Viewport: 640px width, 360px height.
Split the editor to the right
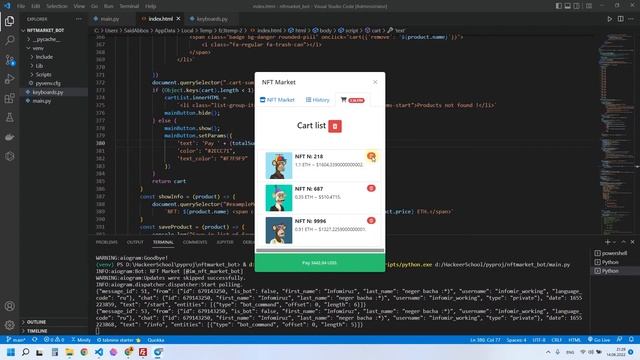pos(620,19)
